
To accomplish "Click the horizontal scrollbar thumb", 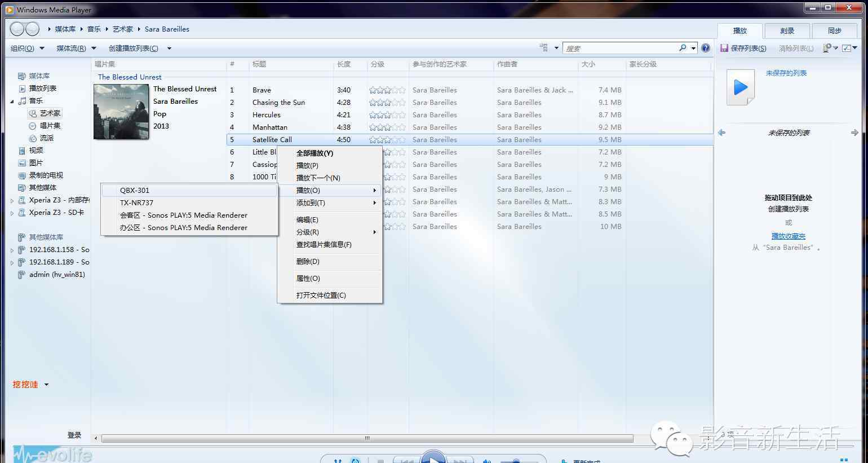I will [x=367, y=438].
